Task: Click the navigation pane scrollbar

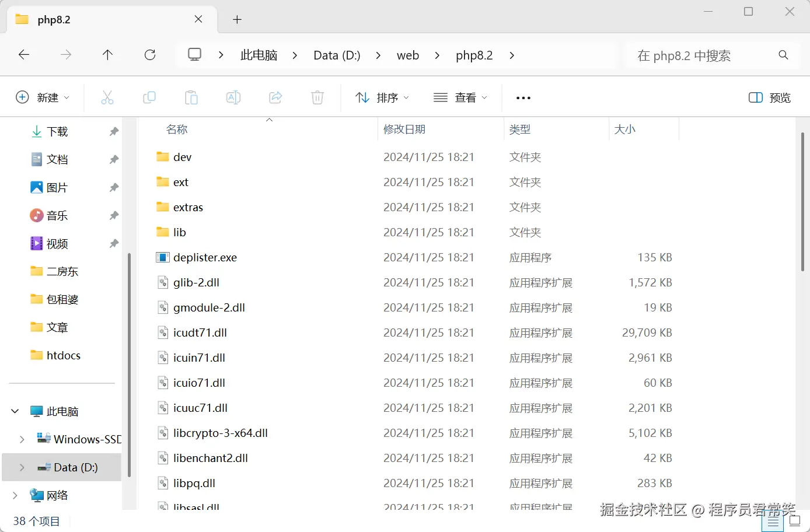Action: [x=129, y=364]
